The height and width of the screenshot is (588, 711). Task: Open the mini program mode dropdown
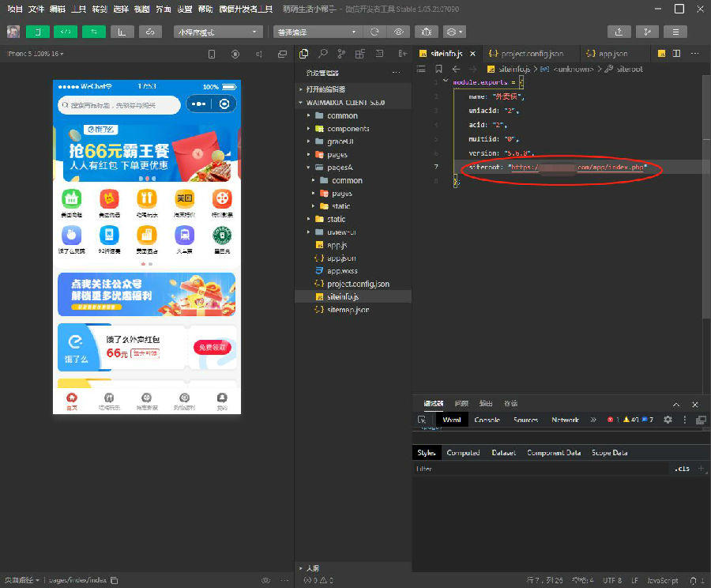[x=218, y=32]
